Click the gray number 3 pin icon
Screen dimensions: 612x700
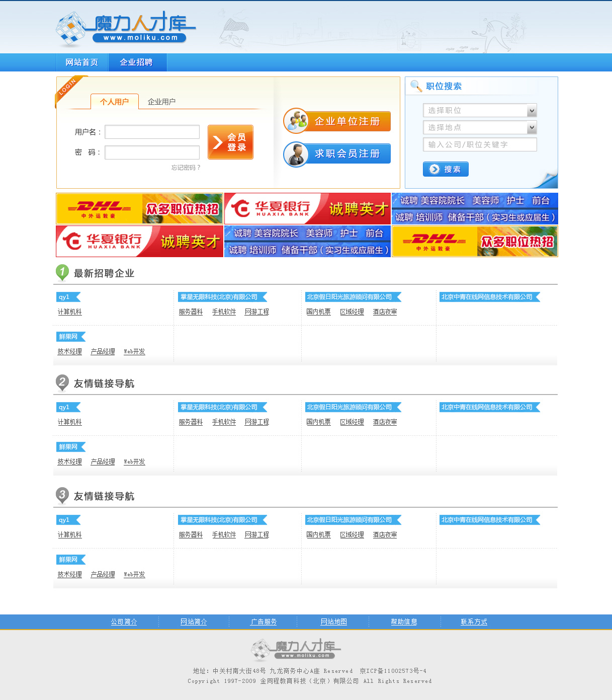62,496
